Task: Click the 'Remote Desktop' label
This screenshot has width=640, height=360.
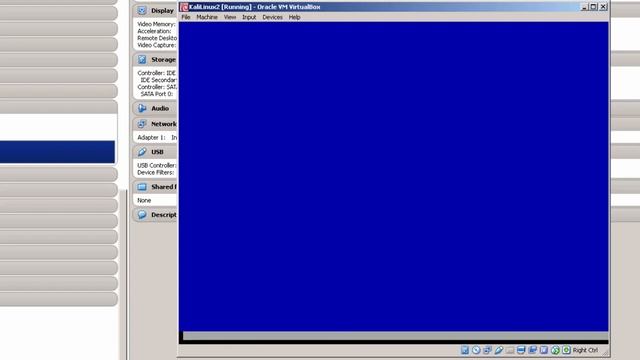Action: tap(157, 38)
